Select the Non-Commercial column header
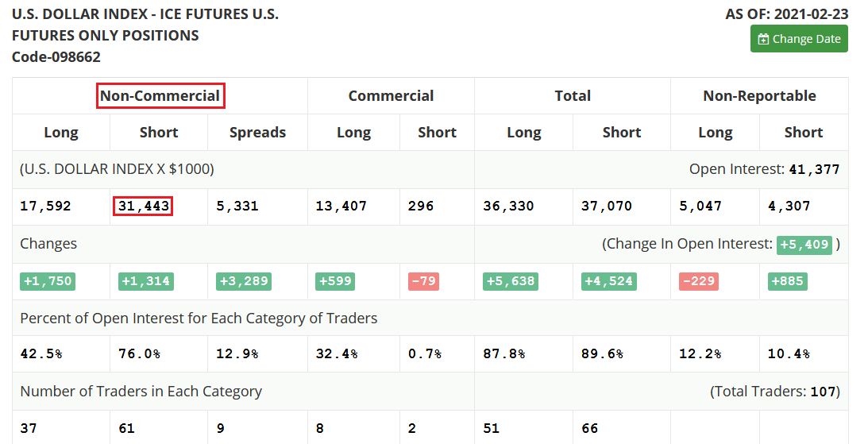The image size is (868, 444). click(x=160, y=96)
